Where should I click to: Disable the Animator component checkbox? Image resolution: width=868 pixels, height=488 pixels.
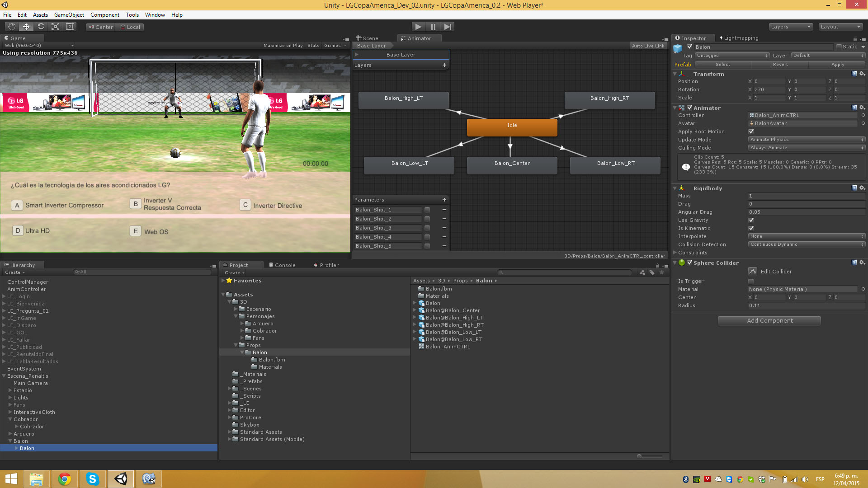[690, 108]
